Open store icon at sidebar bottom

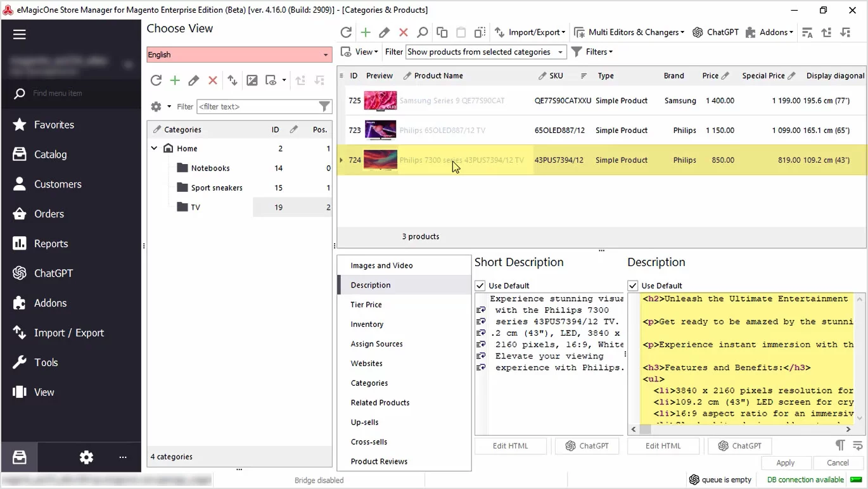tap(20, 457)
